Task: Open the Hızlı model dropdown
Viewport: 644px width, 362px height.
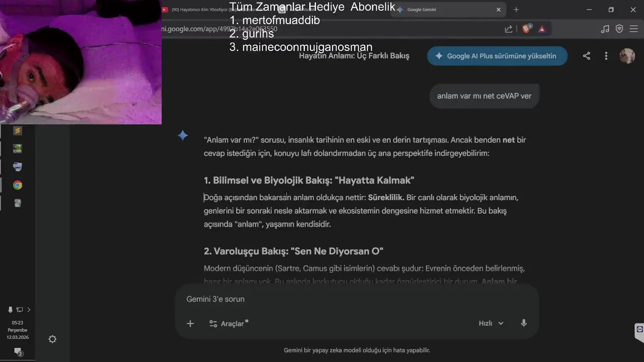Action: tap(491, 323)
